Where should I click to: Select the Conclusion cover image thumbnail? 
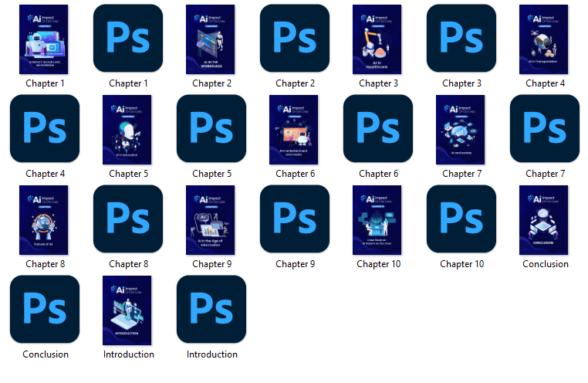click(544, 220)
